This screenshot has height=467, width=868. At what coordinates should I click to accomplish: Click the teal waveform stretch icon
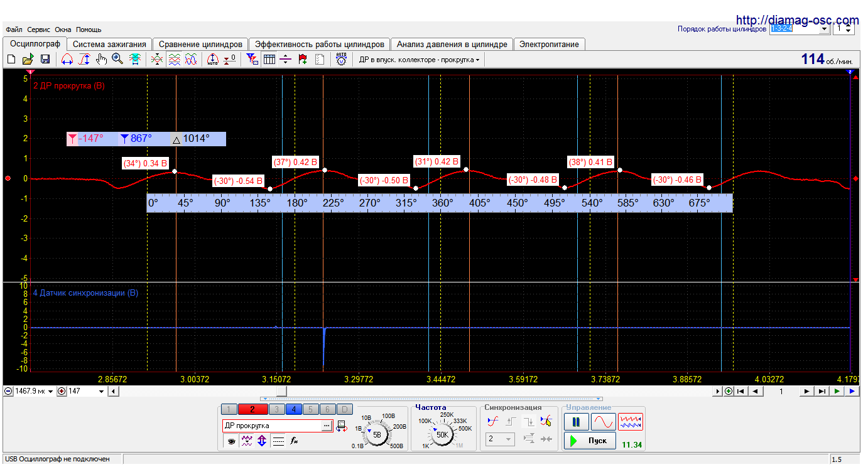(134, 60)
